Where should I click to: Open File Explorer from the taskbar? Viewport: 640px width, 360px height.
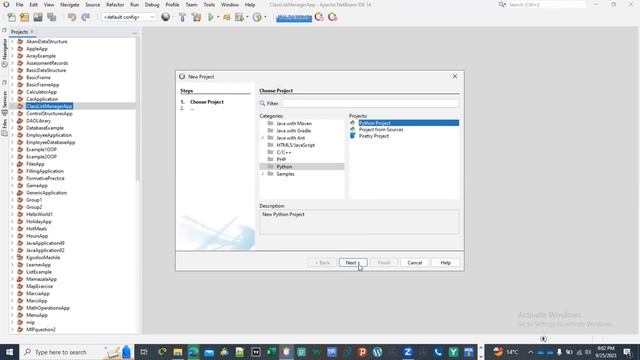tap(178, 352)
